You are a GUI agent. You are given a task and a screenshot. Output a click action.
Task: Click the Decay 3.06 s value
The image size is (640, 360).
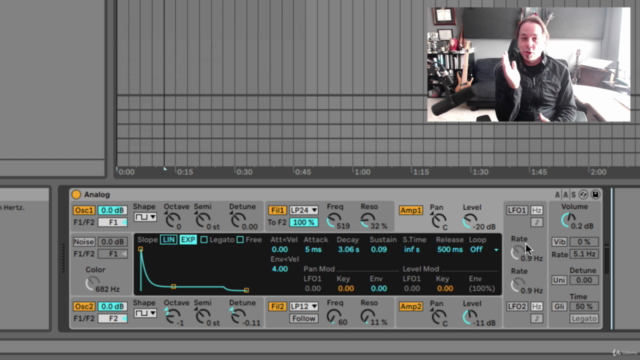tap(348, 249)
